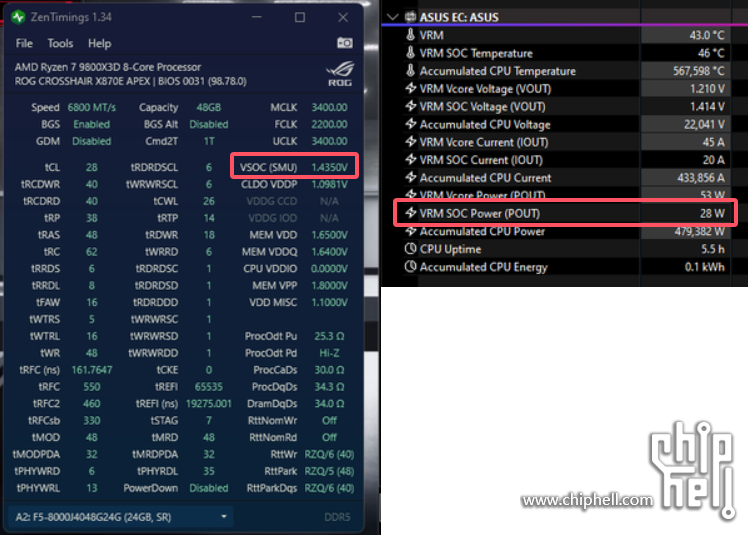The image size is (749, 535).
Task: Click bolt icon beside Accumulated CPU Voltage
Action: tap(410, 124)
